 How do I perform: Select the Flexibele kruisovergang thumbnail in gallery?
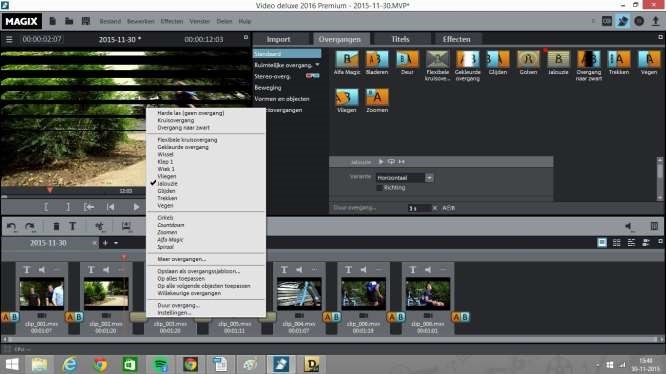pyautogui.click(x=437, y=59)
